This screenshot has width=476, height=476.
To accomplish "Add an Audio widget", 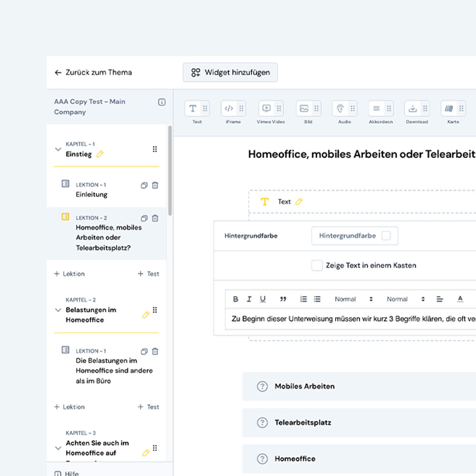I will (341, 108).
